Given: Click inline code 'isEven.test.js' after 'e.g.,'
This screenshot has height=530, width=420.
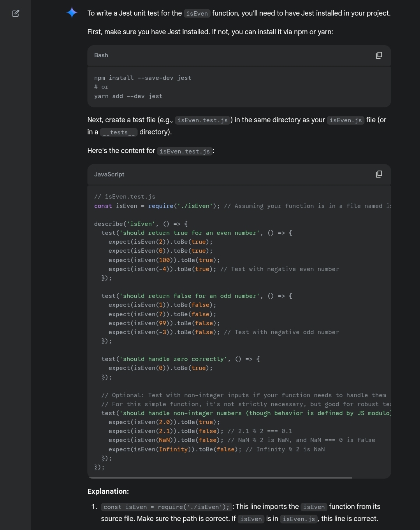Looking at the screenshot, I should [202, 120].
